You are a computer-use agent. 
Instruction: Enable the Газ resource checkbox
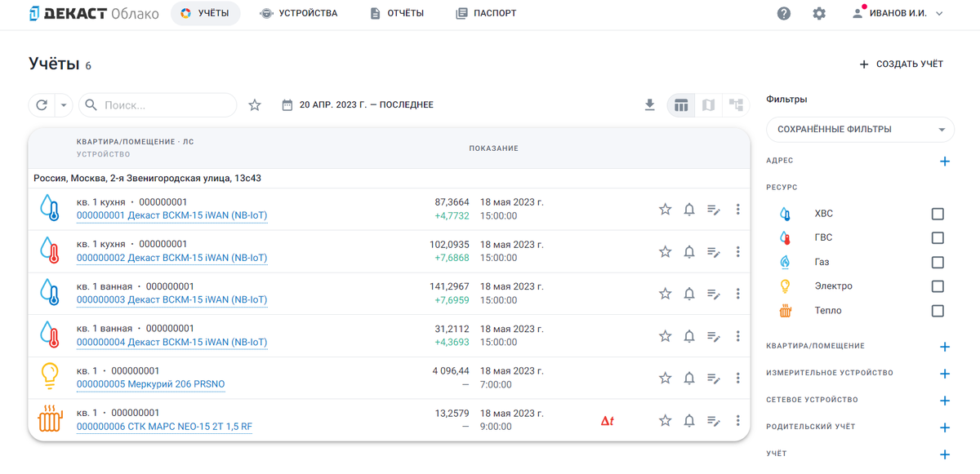(938, 262)
